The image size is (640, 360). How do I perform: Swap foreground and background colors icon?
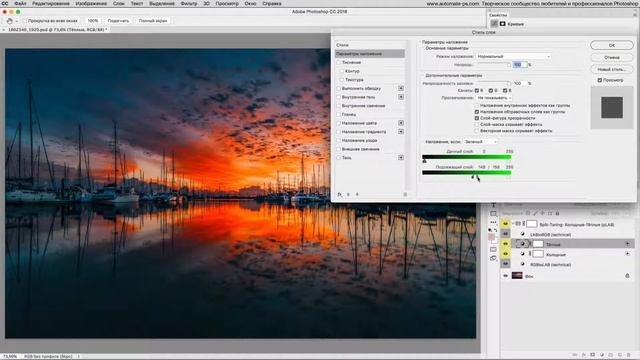click(496, 230)
